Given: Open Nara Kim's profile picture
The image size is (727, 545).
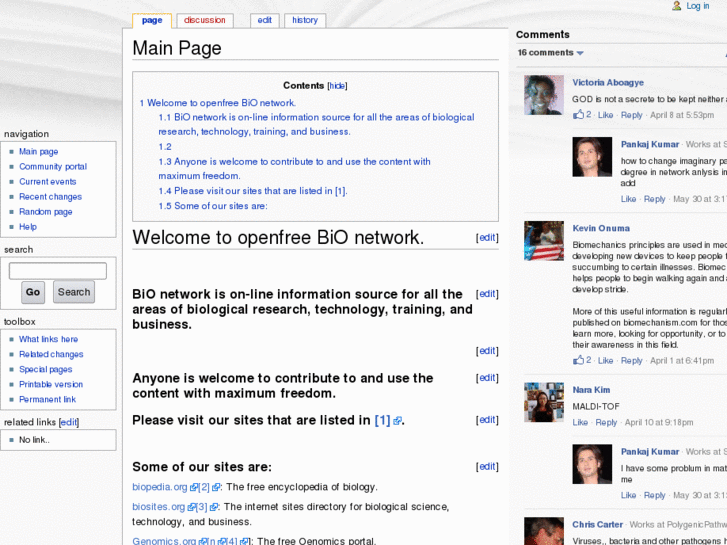Looking at the screenshot, I should 544,402.
